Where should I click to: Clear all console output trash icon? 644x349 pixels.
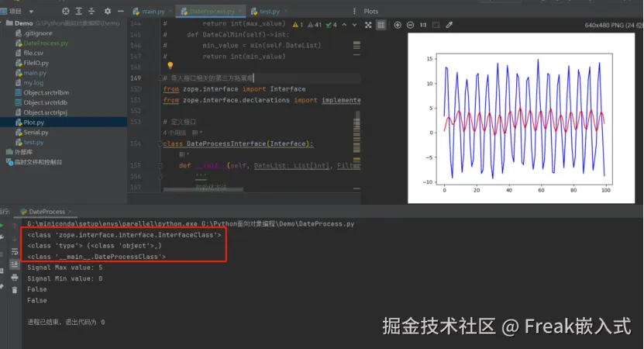(x=15, y=290)
